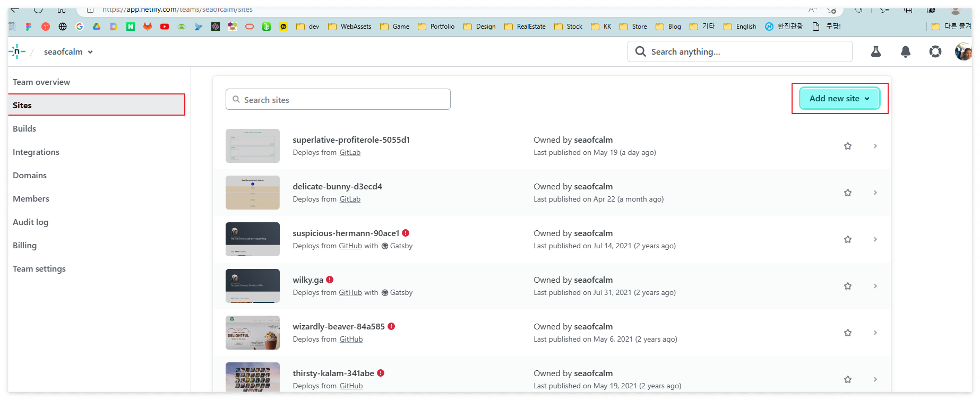The image size is (980, 400).
Task: Click error badge next to thirsty-kalam-341abe
Action: [x=381, y=373]
